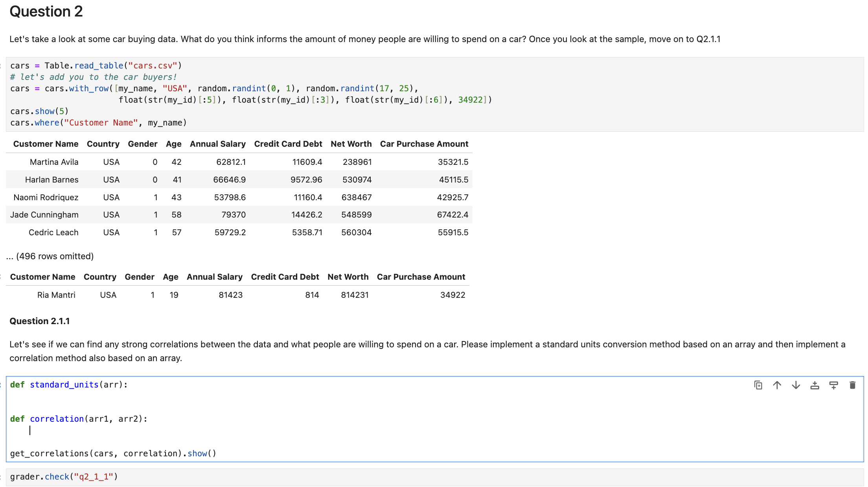Duplicate the active cell using the copy icon
The height and width of the screenshot is (487, 868).
[758, 385]
